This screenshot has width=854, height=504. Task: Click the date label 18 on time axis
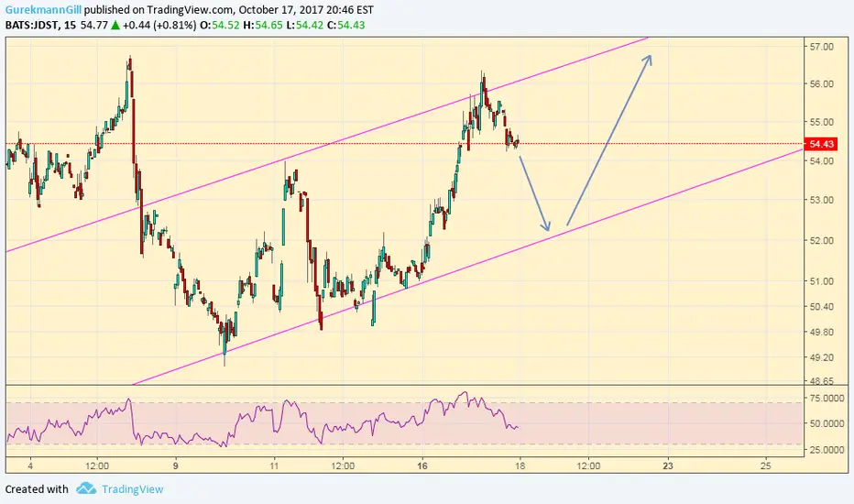[x=520, y=466]
